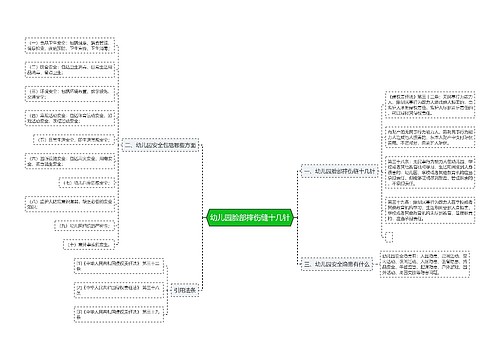Click the (七) short leaf node
This screenshot has height=360, width=500.
86,183
